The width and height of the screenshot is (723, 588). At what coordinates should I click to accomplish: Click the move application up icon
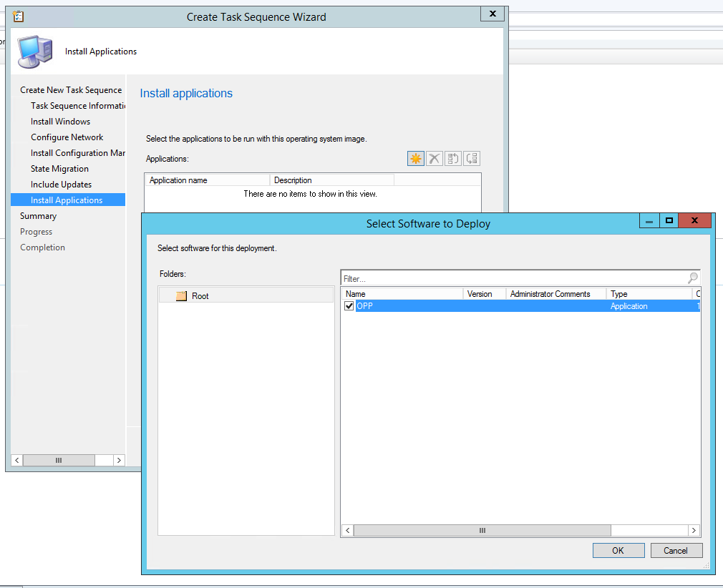pos(452,158)
